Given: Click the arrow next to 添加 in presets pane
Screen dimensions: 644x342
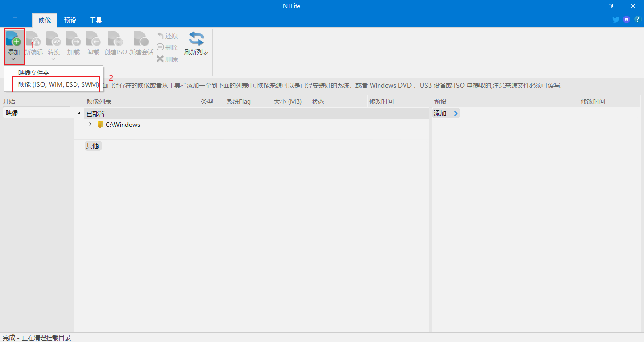Looking at the screenshot, I should pyautogui.click(x=455, y=114).
